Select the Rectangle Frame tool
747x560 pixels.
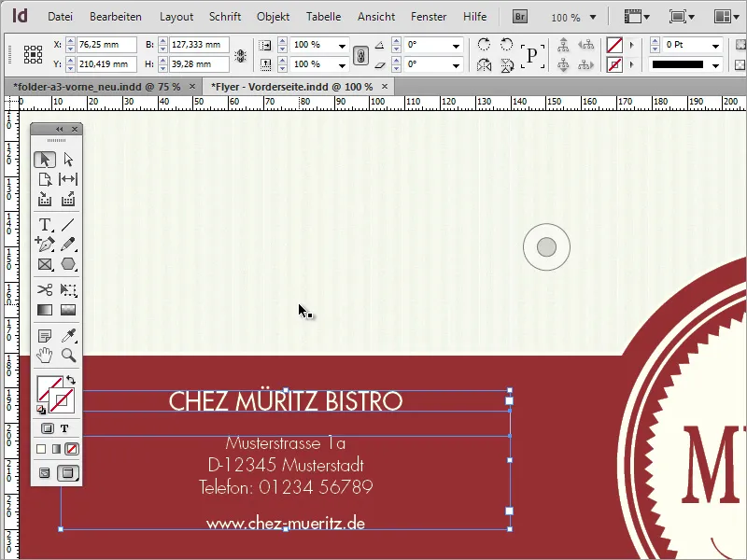45,264
